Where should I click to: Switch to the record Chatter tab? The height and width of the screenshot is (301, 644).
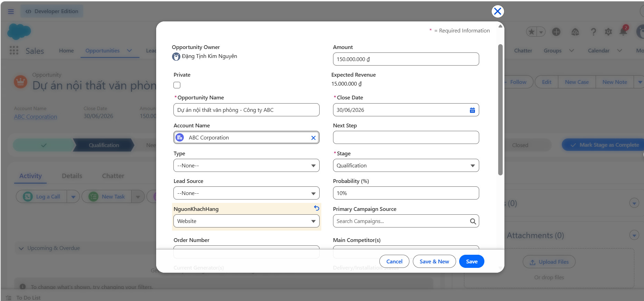tap(113, 176)
